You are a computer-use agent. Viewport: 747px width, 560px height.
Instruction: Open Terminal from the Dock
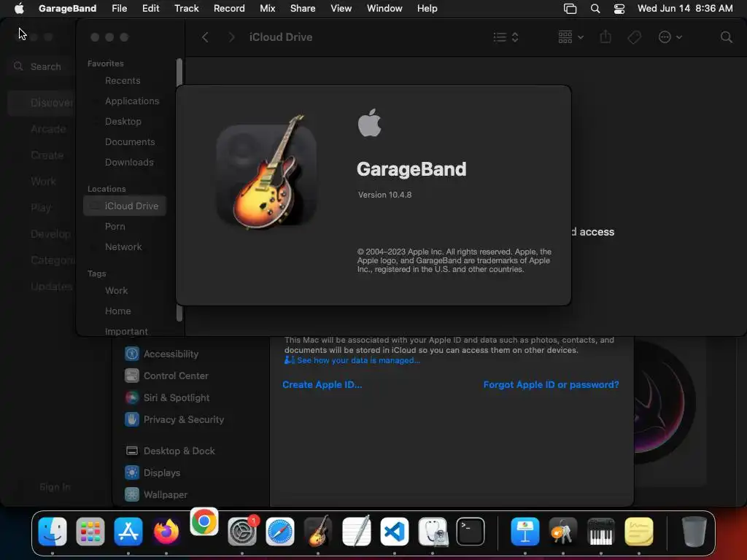[x=471, y=531]
